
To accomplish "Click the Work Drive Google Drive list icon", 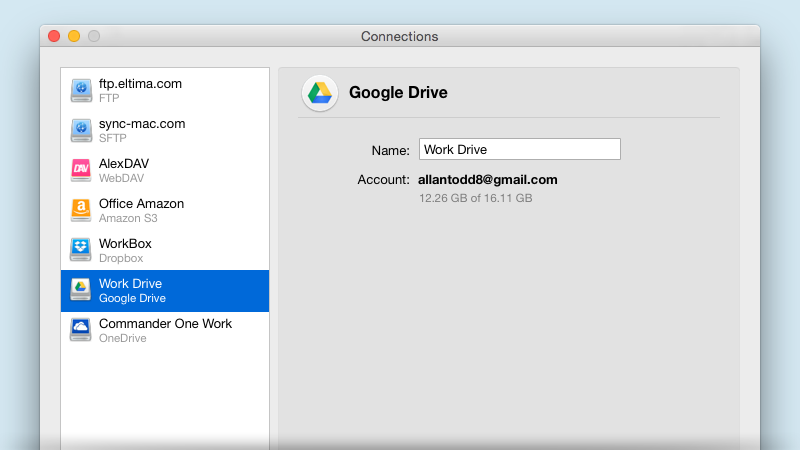I will pyautogui.click(x=81, y=290).
